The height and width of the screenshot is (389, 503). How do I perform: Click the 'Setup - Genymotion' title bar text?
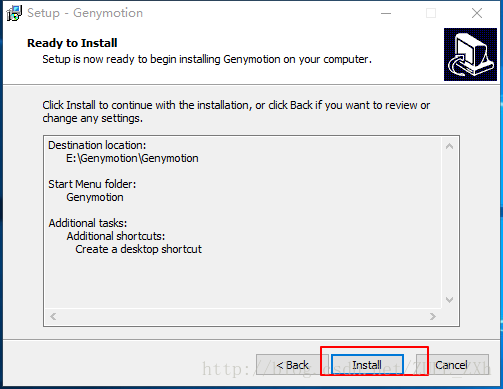tap(85, 13)
